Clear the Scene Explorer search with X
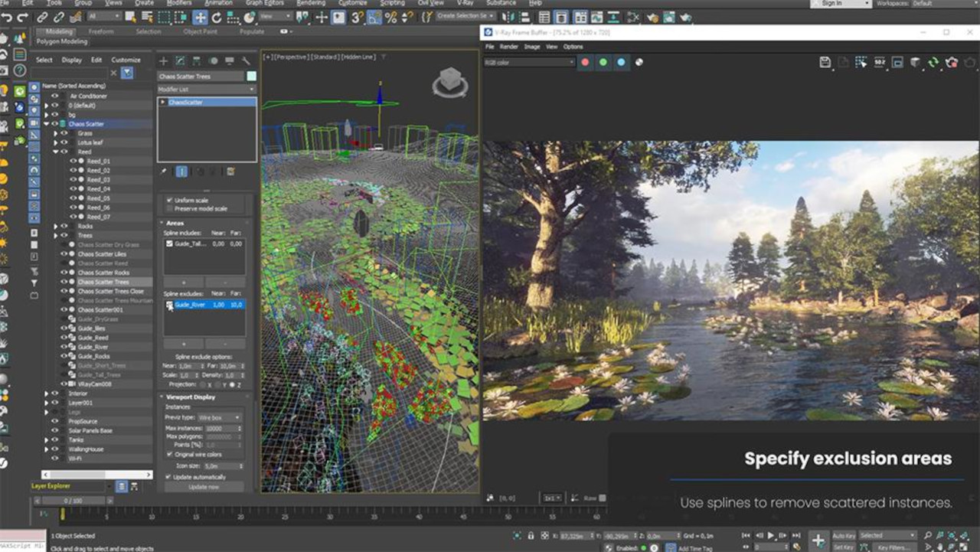 click(113, 73)
